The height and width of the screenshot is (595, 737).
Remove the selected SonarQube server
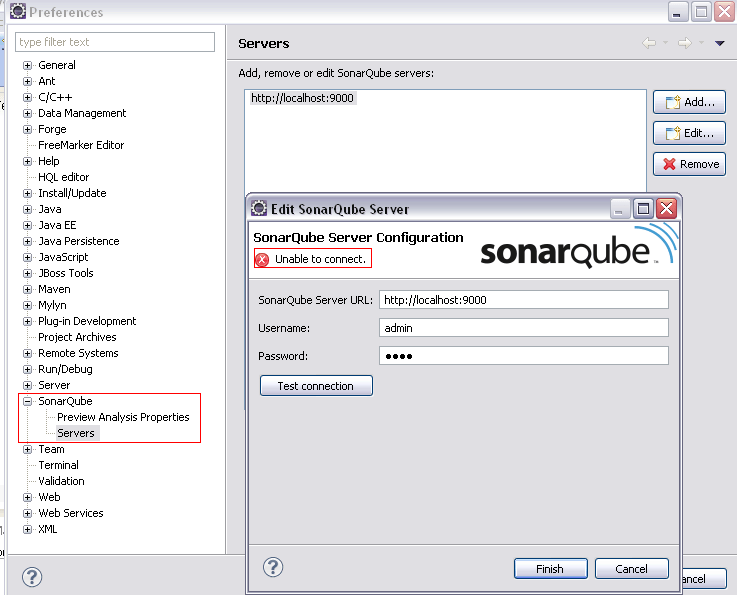coord(689,164)
